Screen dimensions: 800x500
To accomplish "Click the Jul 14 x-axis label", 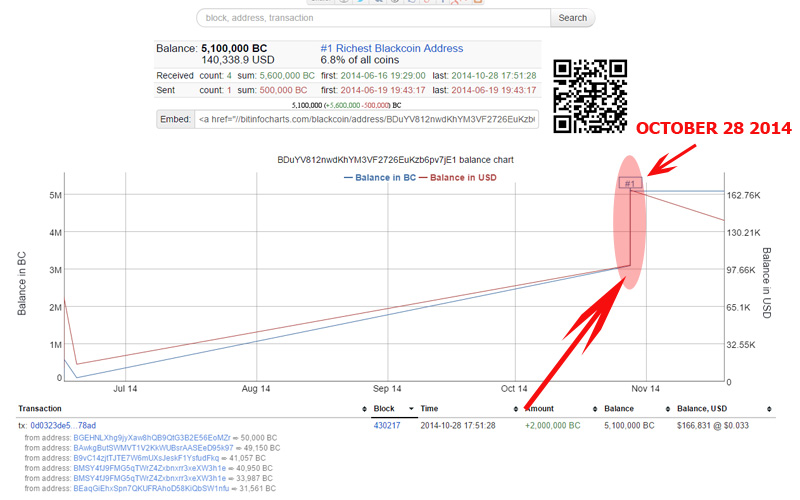I will point(125,389).
